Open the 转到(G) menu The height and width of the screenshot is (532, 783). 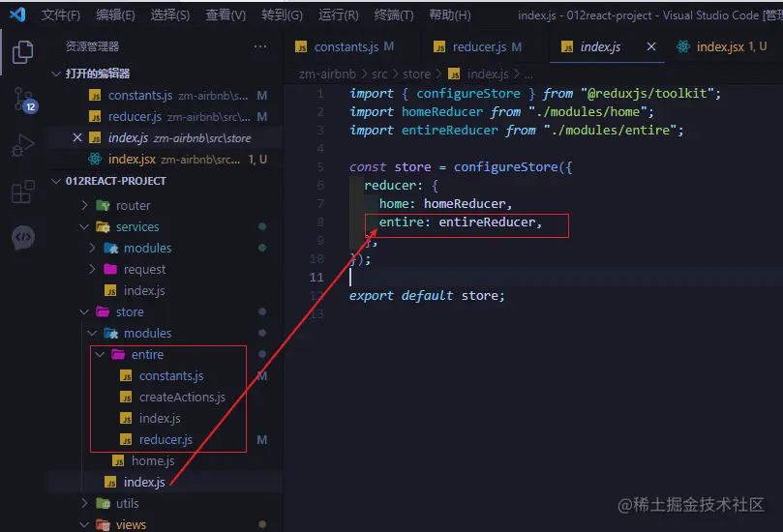(x=283, y=15)
